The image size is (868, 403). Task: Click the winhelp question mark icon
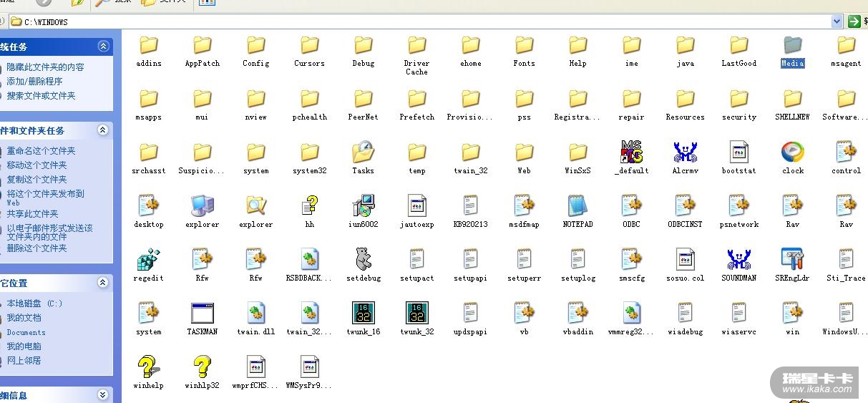[x=148, y=367]
